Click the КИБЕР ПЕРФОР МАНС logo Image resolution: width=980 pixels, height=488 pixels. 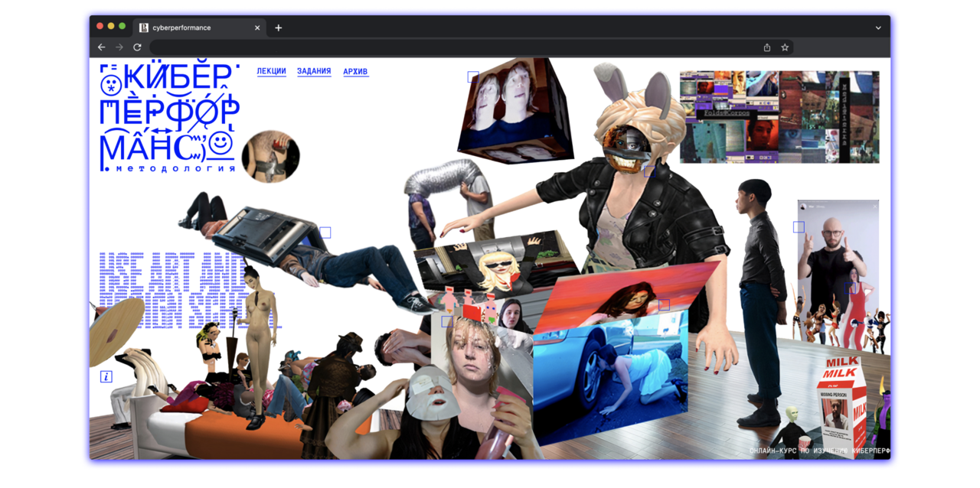pyautogui.click(x=168, y=115)
